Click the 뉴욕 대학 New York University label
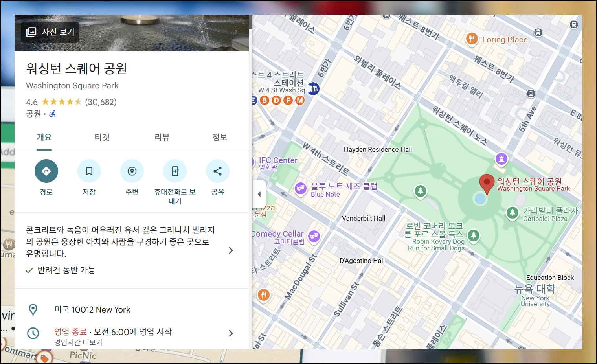Viewport: 597px width, 364px height. [x=535, y=294]
